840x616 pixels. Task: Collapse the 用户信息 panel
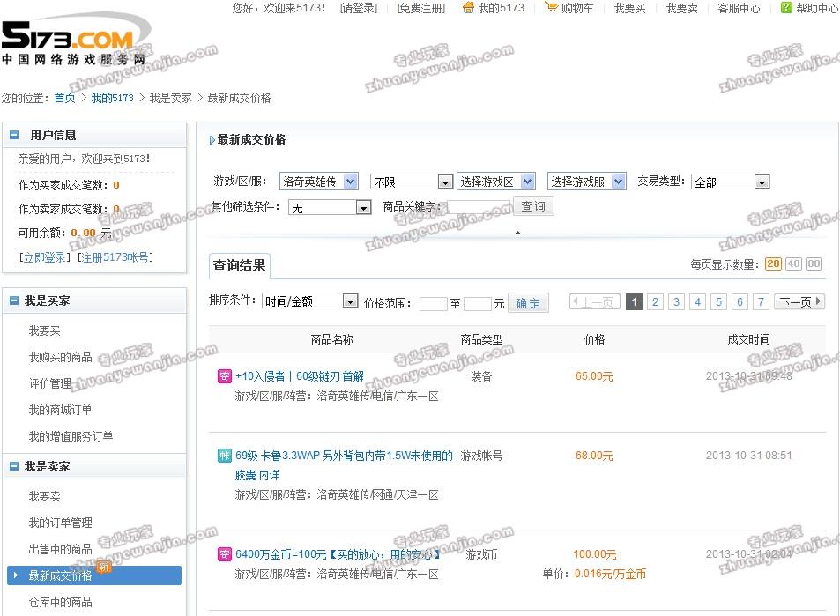point(14,135)
